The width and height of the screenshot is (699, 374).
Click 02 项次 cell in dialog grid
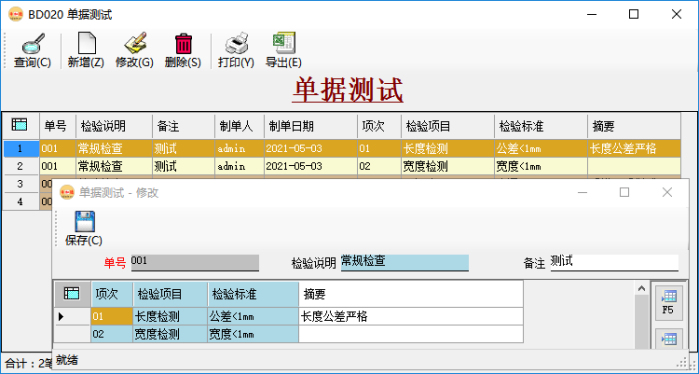tap(111, 334)
